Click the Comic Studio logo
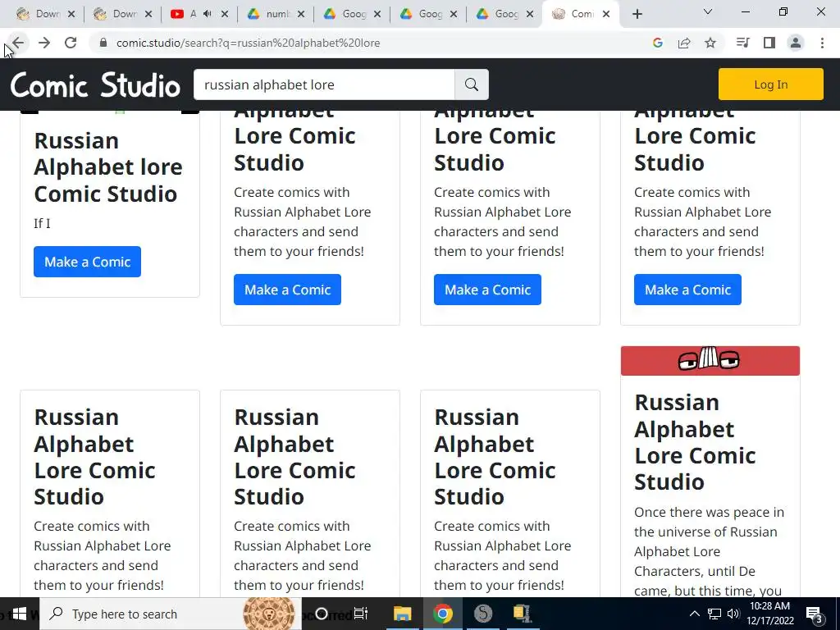The image size is (840, 630). click(95, 84)
